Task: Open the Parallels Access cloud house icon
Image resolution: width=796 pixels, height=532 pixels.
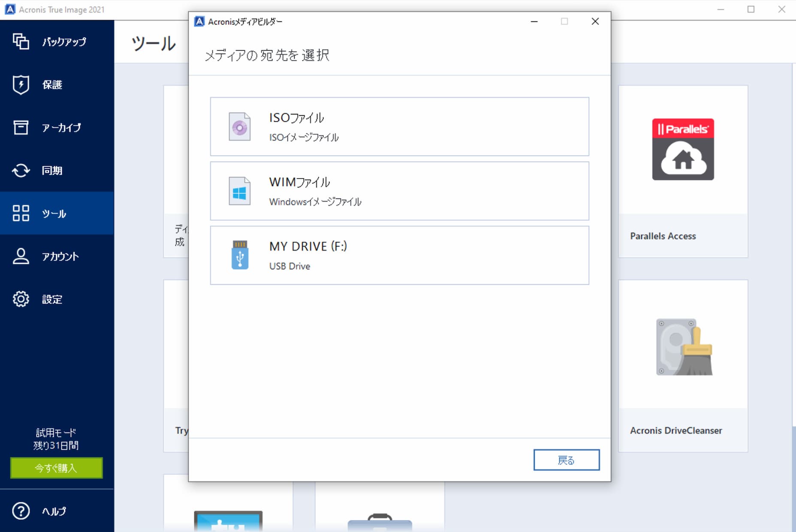Action: [683, 149]
